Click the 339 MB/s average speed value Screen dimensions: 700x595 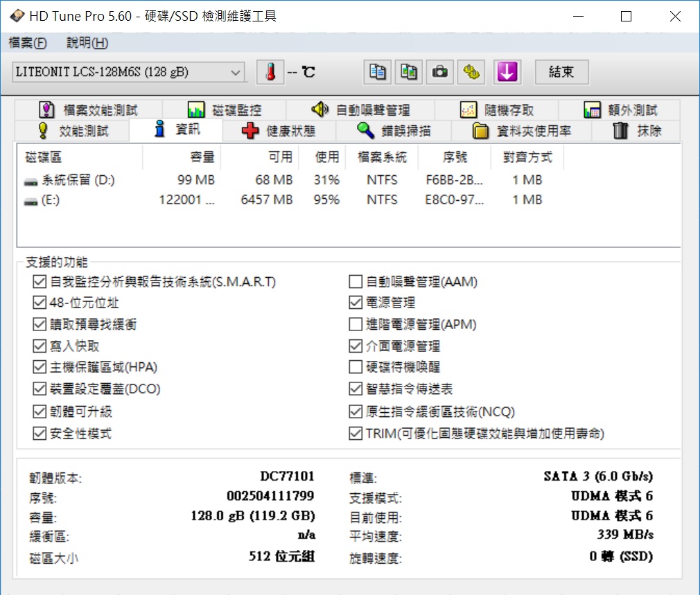625,535
